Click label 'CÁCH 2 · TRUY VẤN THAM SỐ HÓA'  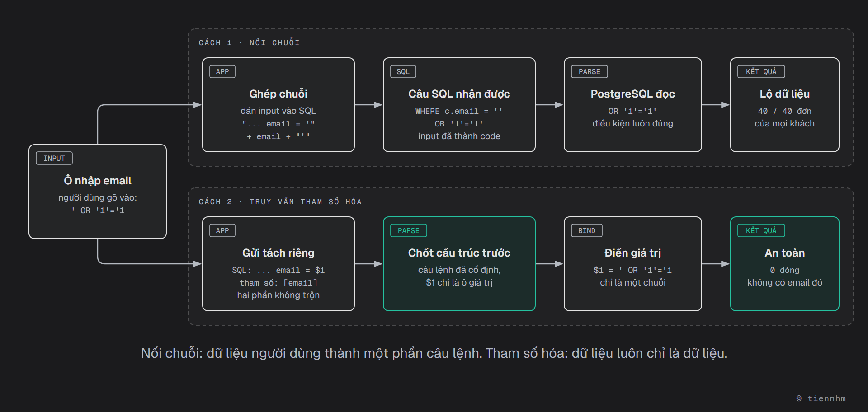(280, 201)
